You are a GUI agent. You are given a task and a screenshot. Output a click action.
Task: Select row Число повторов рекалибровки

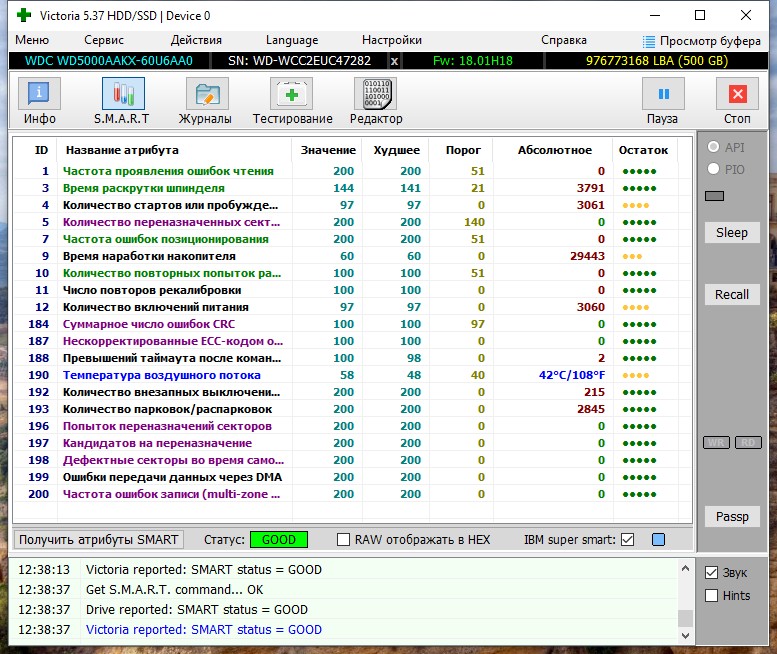(x=352, y=290)
